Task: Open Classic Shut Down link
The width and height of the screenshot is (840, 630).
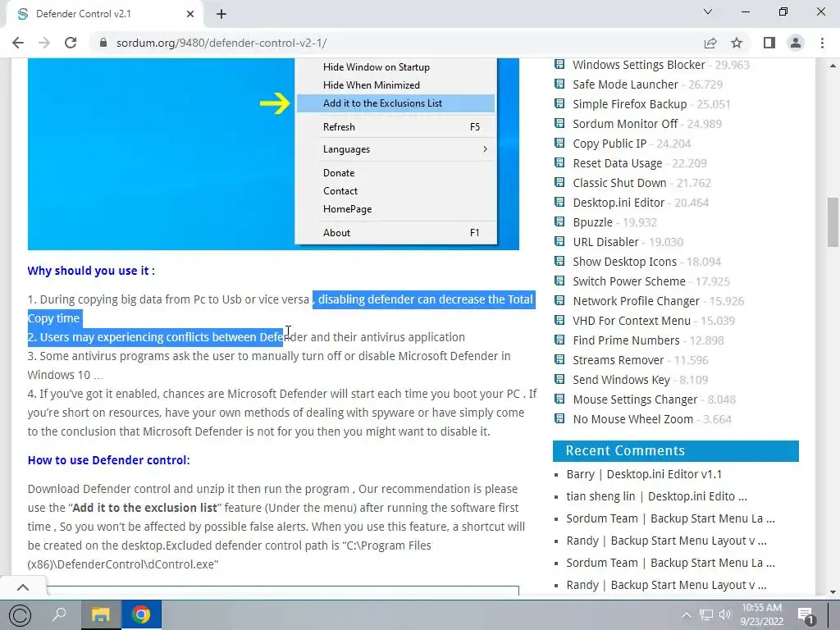Action: (619, 183)
